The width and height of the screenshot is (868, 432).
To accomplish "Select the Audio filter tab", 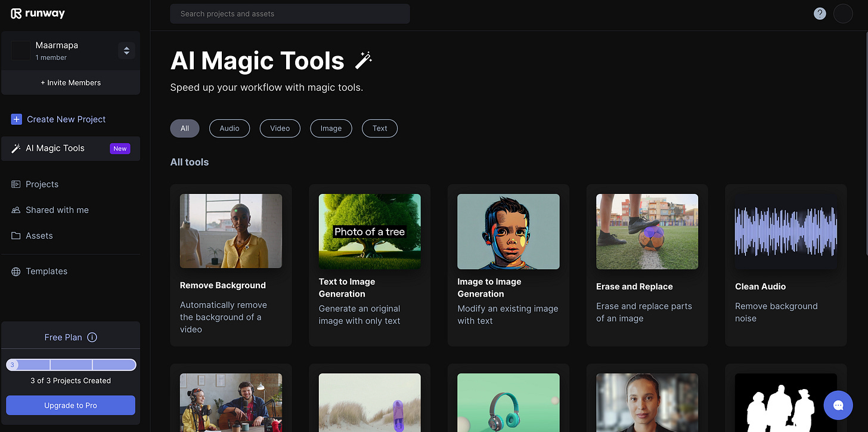I will 230,128.
